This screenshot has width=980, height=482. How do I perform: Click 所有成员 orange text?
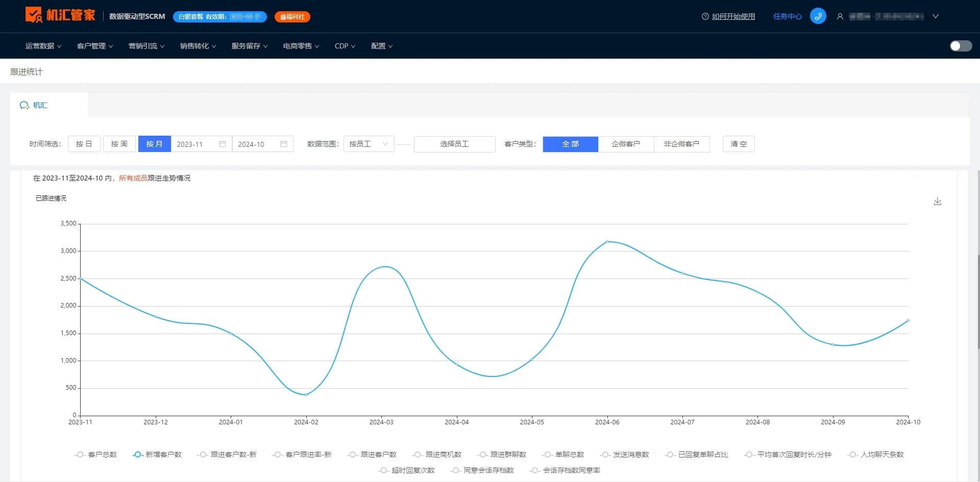coord(133,178)
